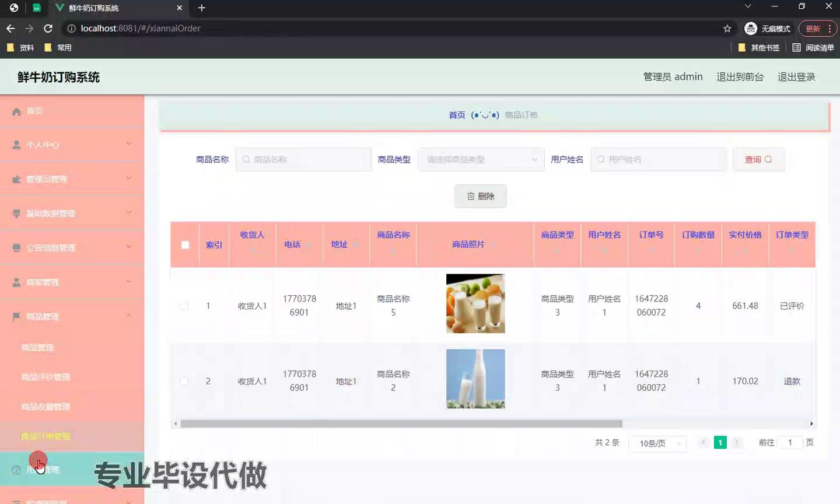The width and height of the screenshot is (840, 504).
Task: Click 退出登录 in the top header
Action: click(x=796, y=77)
